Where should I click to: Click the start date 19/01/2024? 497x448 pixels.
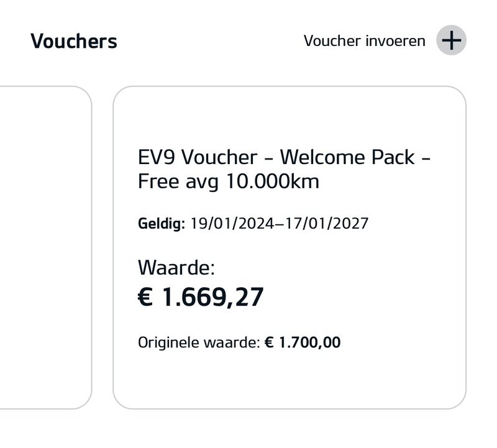(232, 223)
